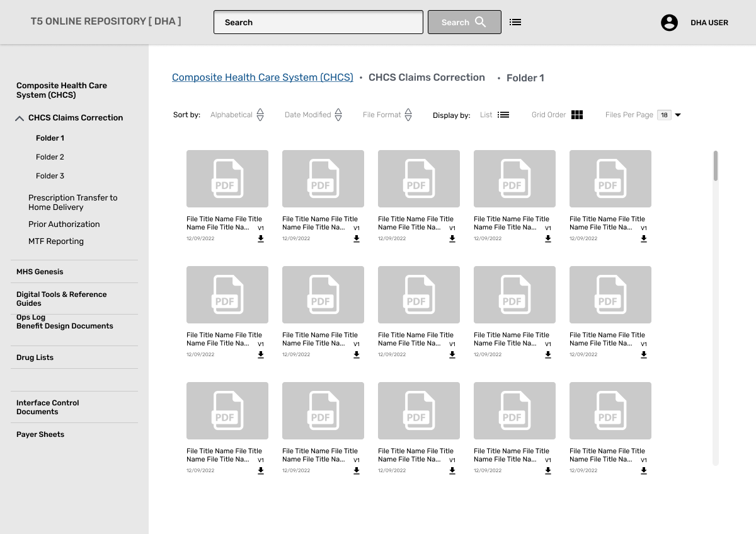Open Interface Control Documents

pos(47,407)
